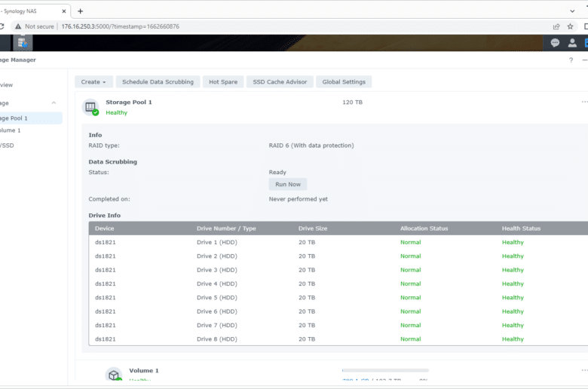Click the Never performed yet text
588x389 pixels.
[298, 199]
